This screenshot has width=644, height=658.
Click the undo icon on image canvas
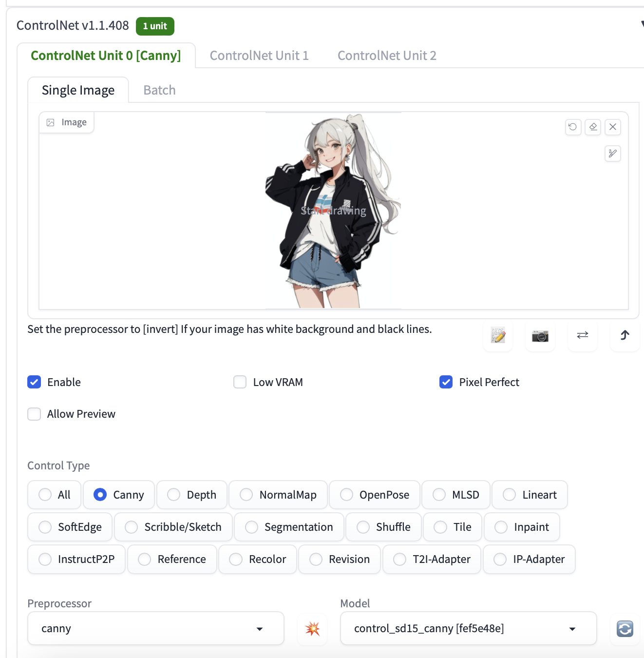(x=573, y=127)
